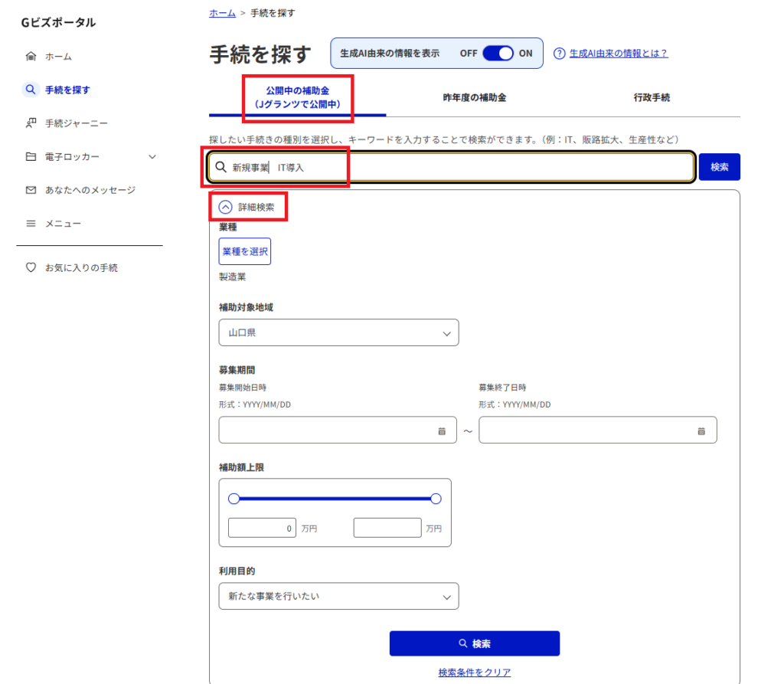The image size is (784, 684).
Task: Open the calendar picker for 募集開始日時
Action: (442, 431)
